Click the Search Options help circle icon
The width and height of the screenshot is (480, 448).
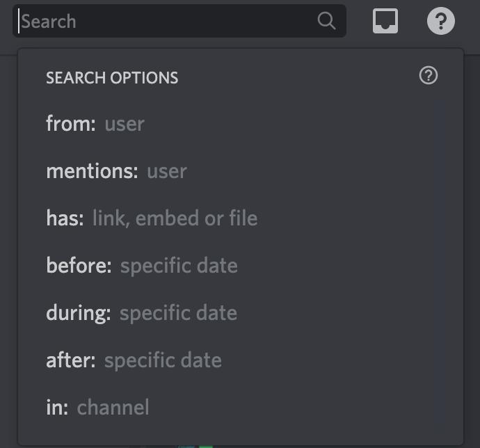tap(429, 75)
